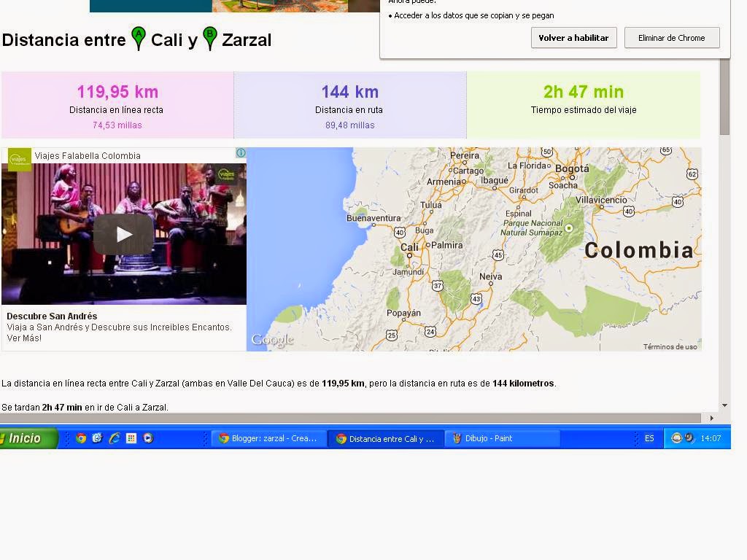This screenshot has height=560, width=747.
Task: Play the Viajes Falabella video ad
Action: tap(124, 234)
